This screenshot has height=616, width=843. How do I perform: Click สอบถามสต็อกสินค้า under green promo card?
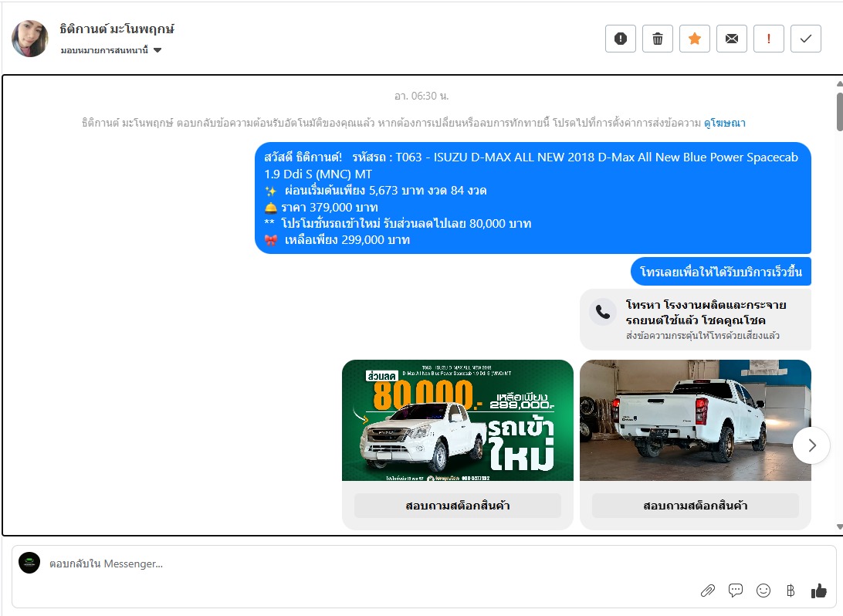pyautogui.click(x=458, y=506)
